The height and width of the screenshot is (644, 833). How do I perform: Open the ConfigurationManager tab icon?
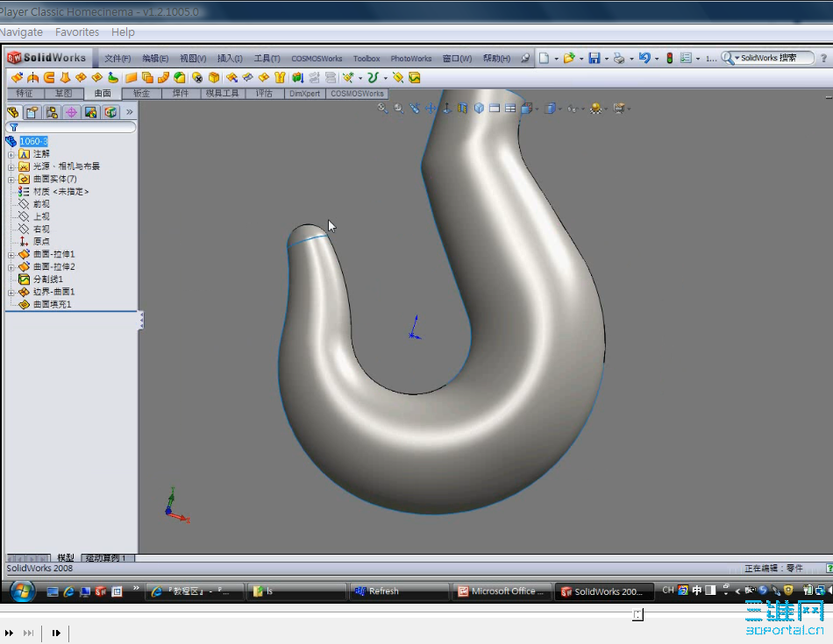[52, 112]
